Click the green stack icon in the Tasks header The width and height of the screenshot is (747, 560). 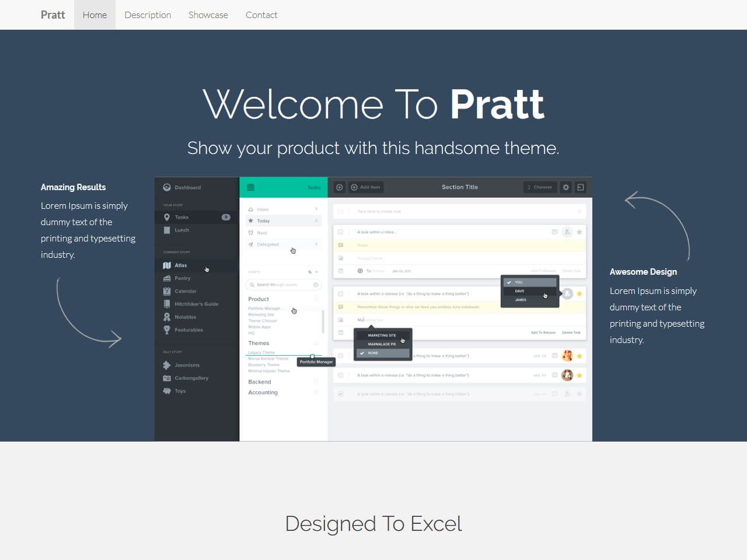click(251, 187)
